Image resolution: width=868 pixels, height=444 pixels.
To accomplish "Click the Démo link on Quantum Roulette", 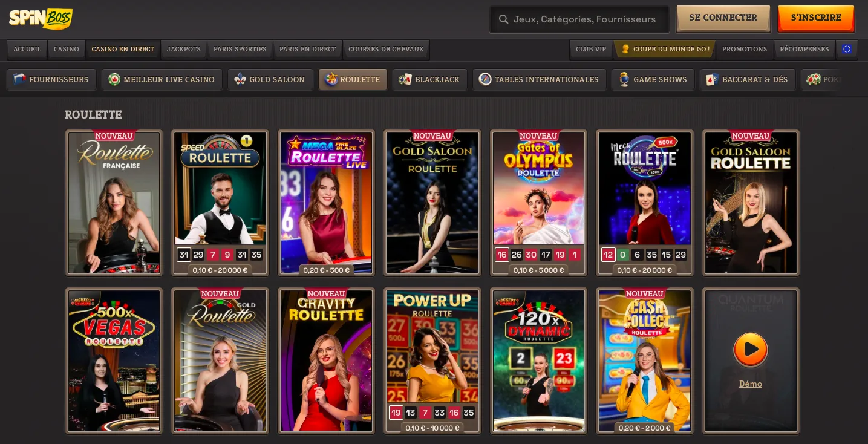I will (x=751, y=384).
